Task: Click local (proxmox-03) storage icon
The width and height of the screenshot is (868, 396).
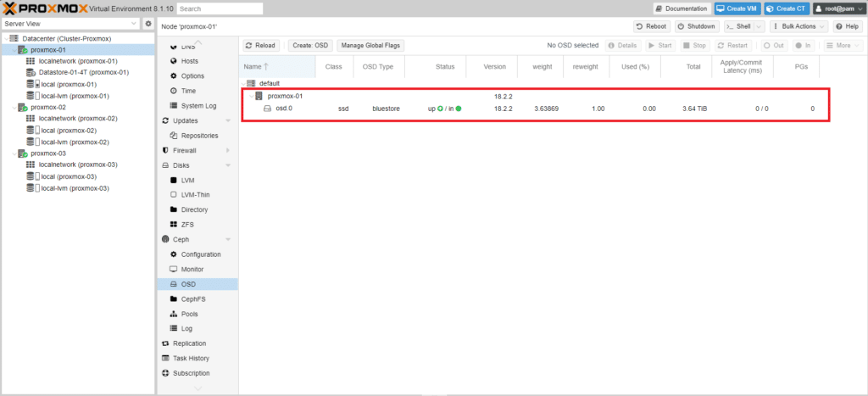Action: 33,176
